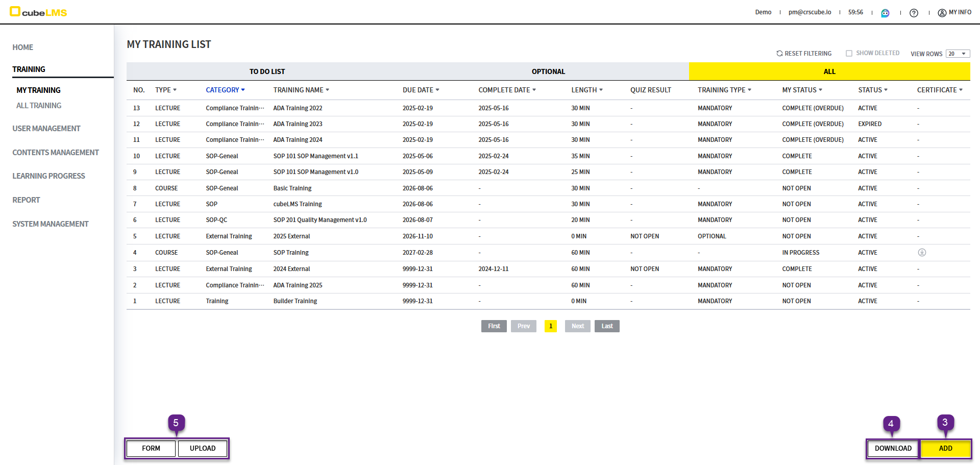Click the yellow Add button

coord(945,448)
